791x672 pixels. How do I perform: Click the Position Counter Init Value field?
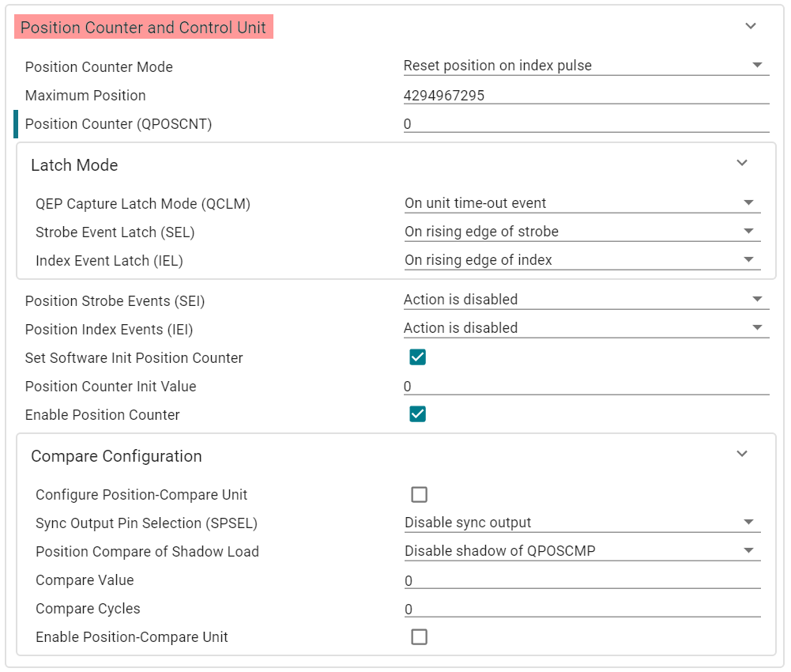click(586, 387)
